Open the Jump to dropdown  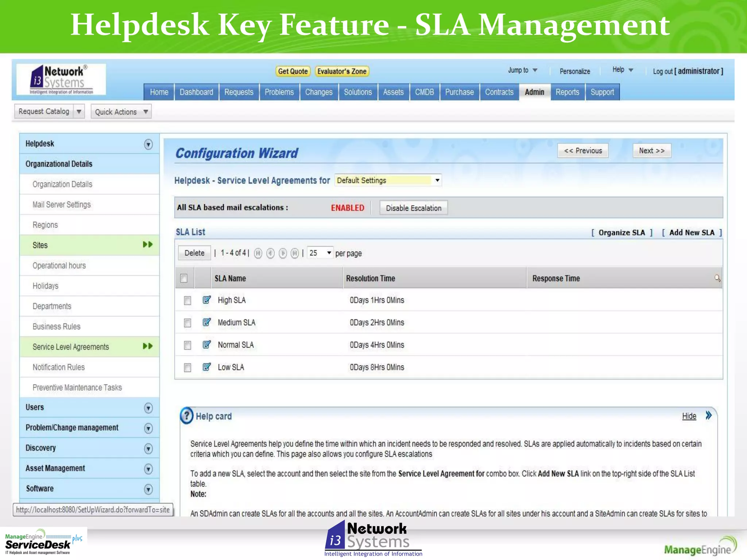(x=523, y=70)
